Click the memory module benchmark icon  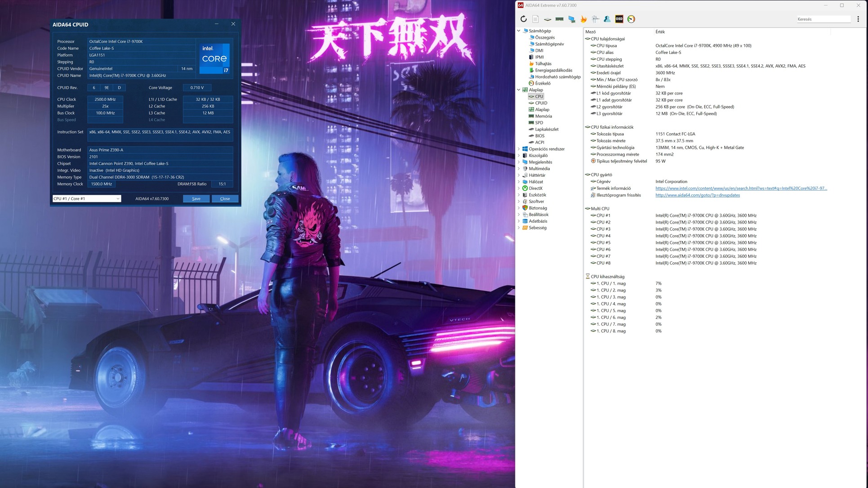(x=559, y=19)
